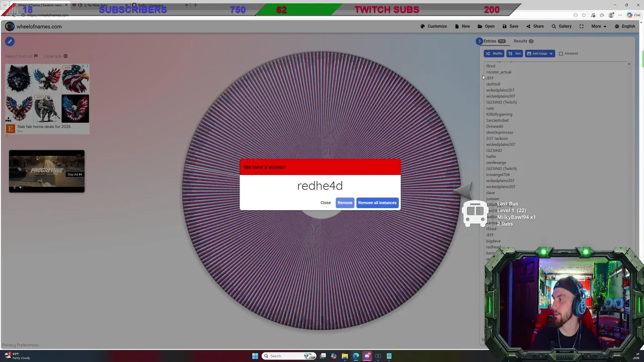Click rooster_actual entry in the list
This screenshot has width=644, height=362.
tap(499, 72)
